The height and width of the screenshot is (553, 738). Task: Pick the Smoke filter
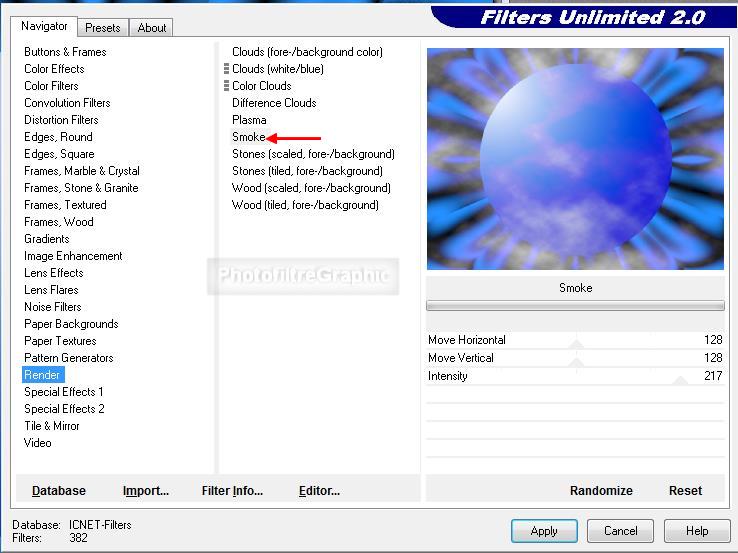pyautogui.click(x=249, y=137)
